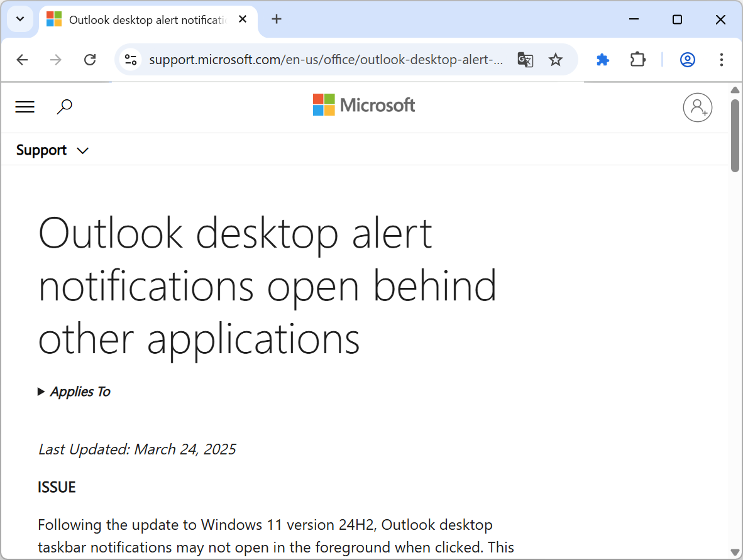Image resolution: width=743 pixels, height=560 pixels.
Task: Reload the current page
Action: pos(90,60)
